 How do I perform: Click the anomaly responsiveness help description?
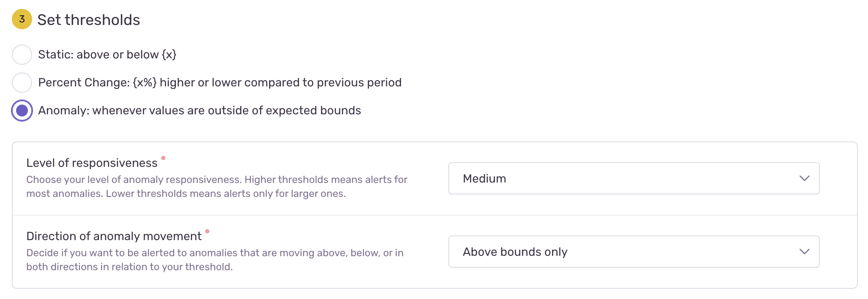[x=217, y=186]
